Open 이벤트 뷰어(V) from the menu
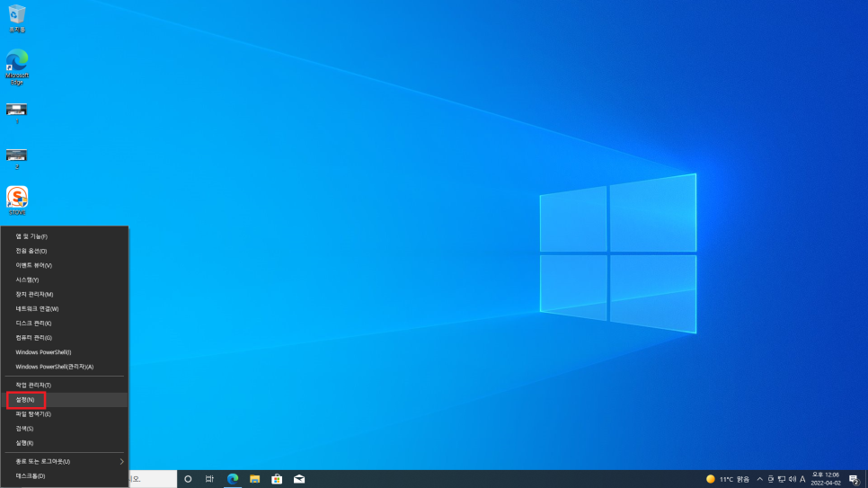This screenshot has height=488, width=868. [64, 265]
